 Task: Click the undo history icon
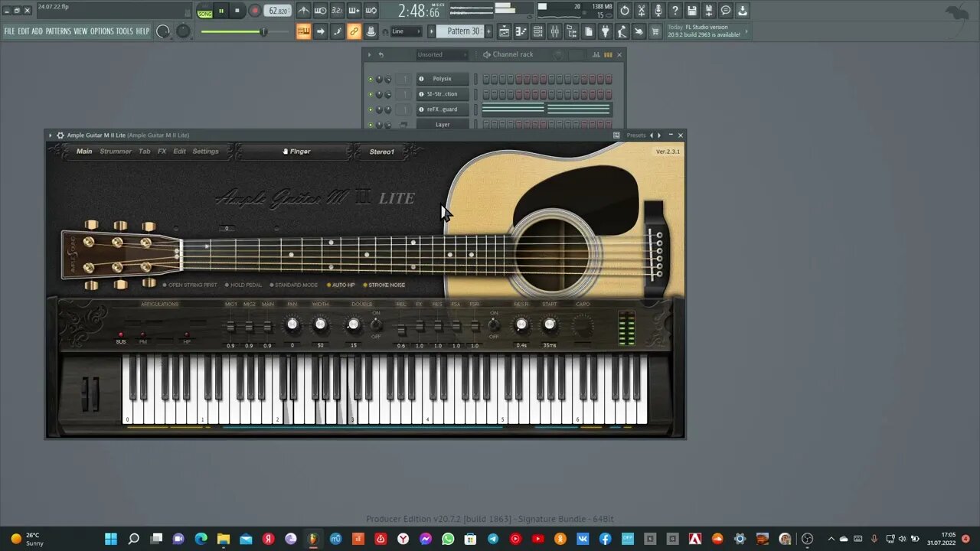[625, 11]
